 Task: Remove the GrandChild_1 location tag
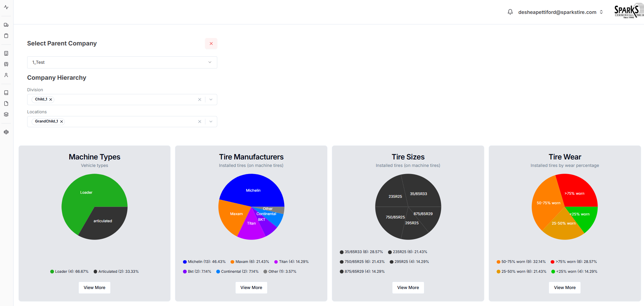pos(61,121)
